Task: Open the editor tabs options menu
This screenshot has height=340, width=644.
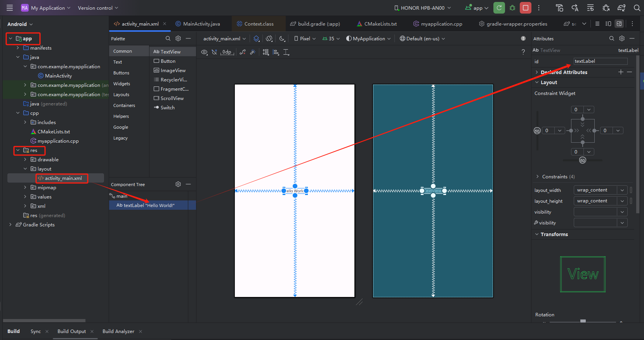Action: [632, 24]
